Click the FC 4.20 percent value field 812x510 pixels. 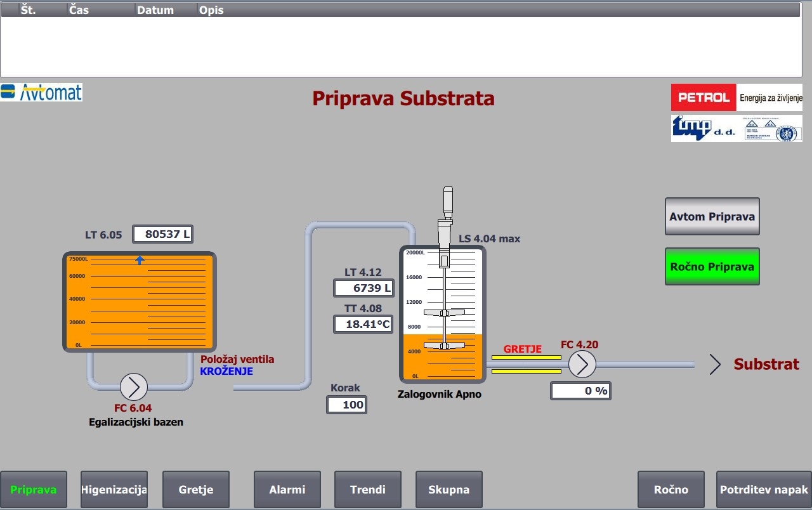[580, 391]
